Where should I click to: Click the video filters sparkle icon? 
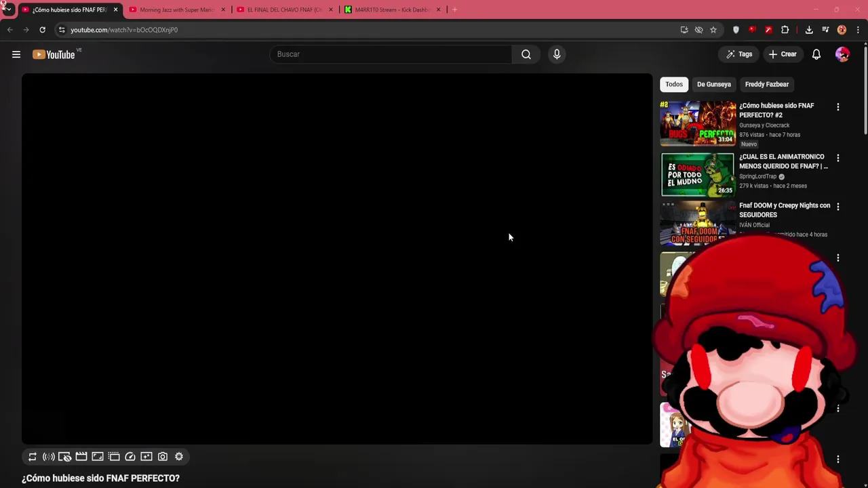[146, 457]
